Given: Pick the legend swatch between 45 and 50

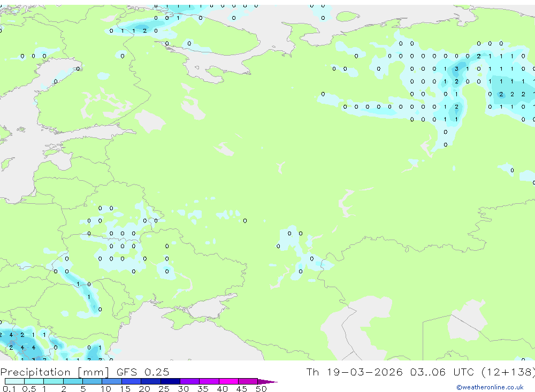Looking at the screenshot, I should 248,381.
